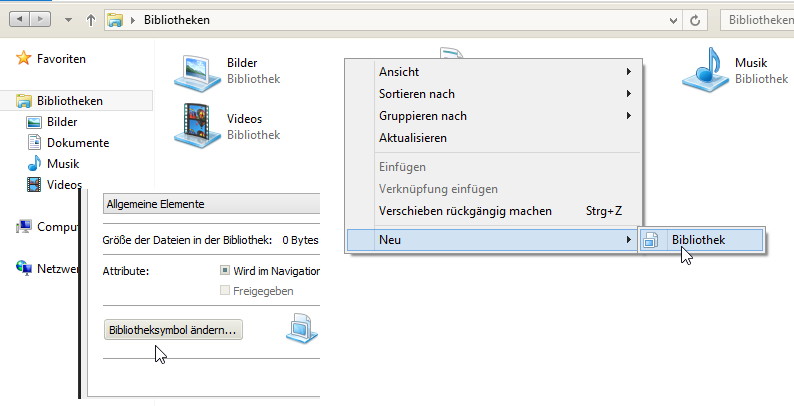Image resolution: width=794 pixels, height=406 pixels.
Task: Click the Libraries folder icon in address bar
Action: 115,20
